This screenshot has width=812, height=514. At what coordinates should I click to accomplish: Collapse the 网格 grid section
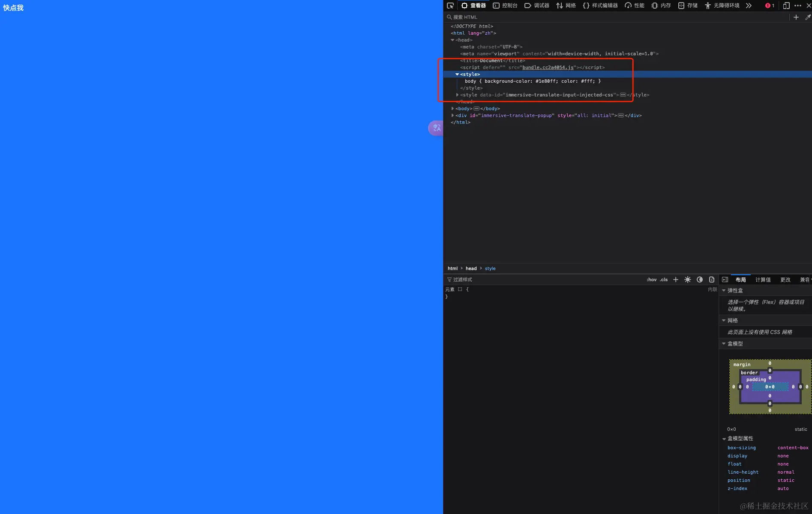click(x=724, y=321)
